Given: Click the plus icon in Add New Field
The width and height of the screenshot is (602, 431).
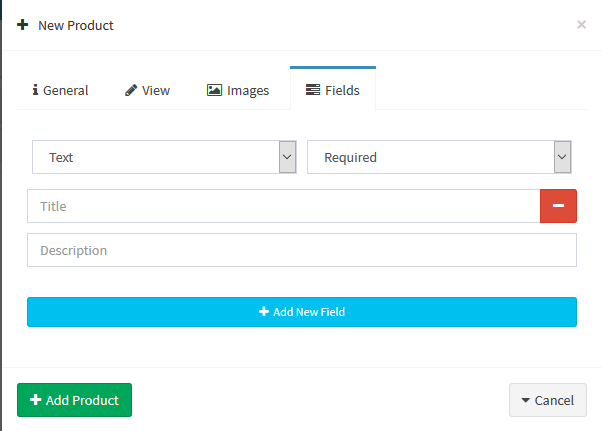Looking at the screenshot, I should point(264,311).
